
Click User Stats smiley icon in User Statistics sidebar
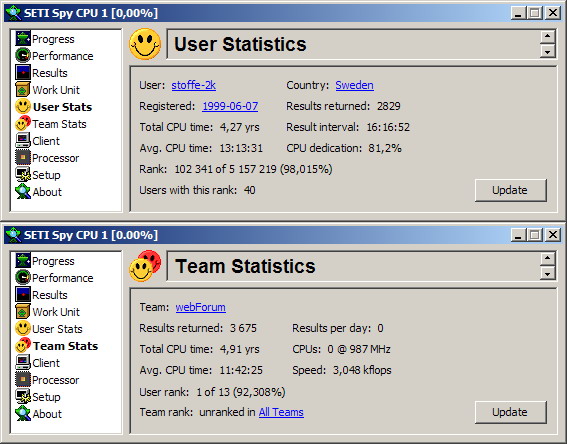[x=23, y=107]
